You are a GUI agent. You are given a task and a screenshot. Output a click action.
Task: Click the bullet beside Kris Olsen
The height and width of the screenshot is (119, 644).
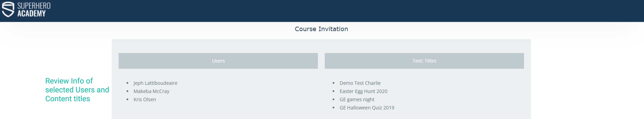(128, 100)
